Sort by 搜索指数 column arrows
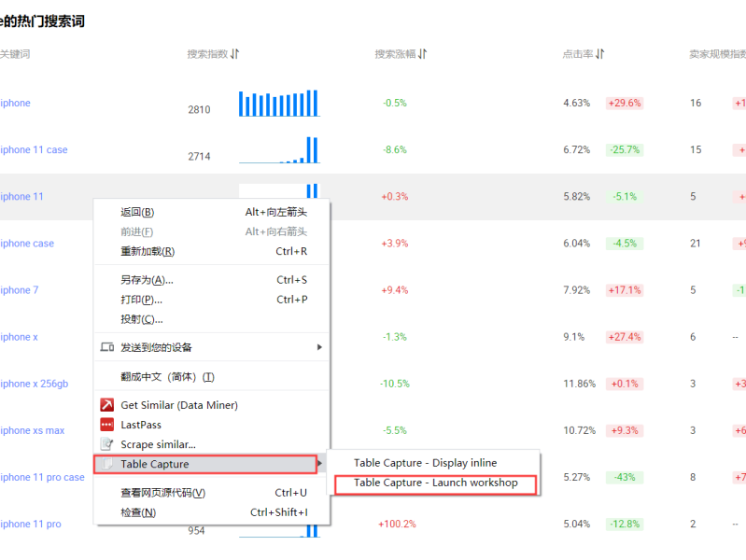This screenshot has width=746, height=560. (x=234, y=54)
